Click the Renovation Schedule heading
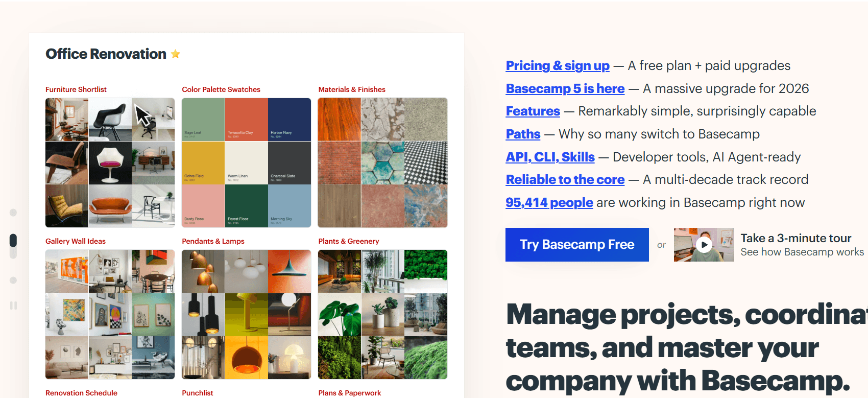 (x=81, y=393)
